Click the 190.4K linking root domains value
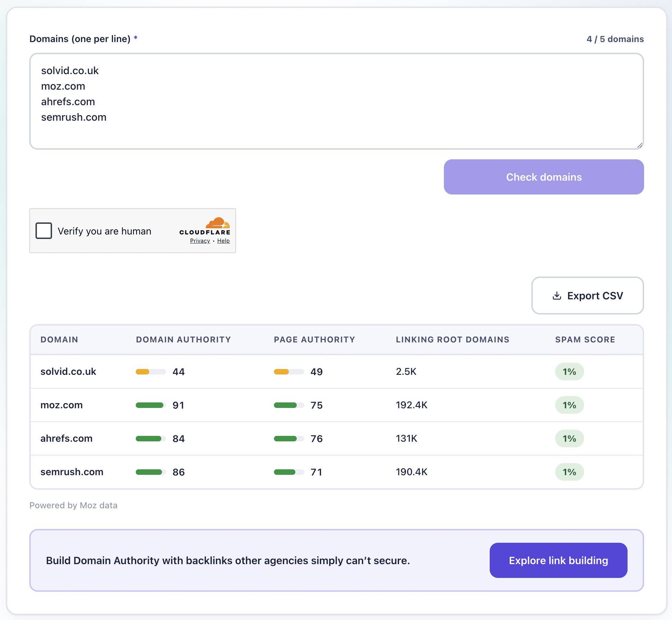This screenshot has width=672, height=620. click(x=412, y=472)
